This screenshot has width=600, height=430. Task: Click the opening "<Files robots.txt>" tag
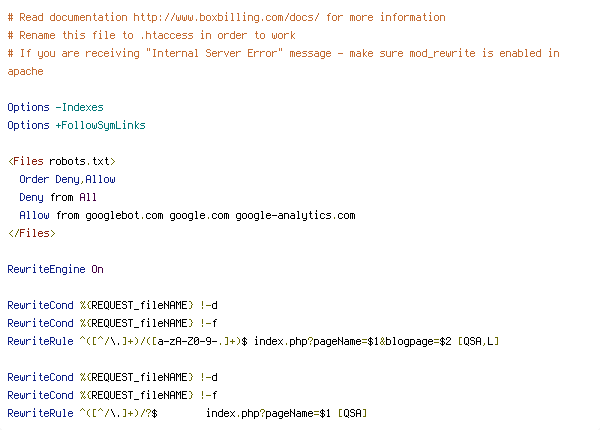pyautogui.click(x=62, y=161)
